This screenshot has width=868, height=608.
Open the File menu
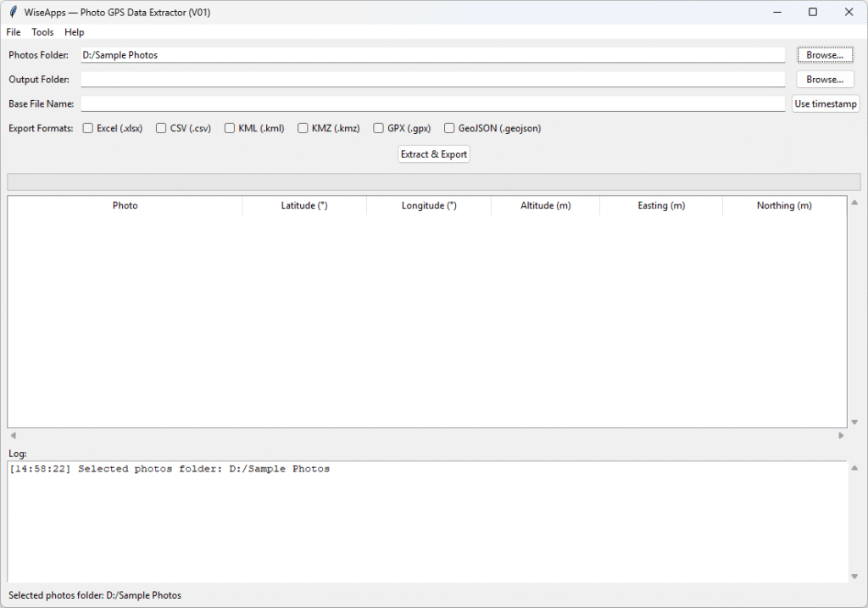tap(14, 32)
